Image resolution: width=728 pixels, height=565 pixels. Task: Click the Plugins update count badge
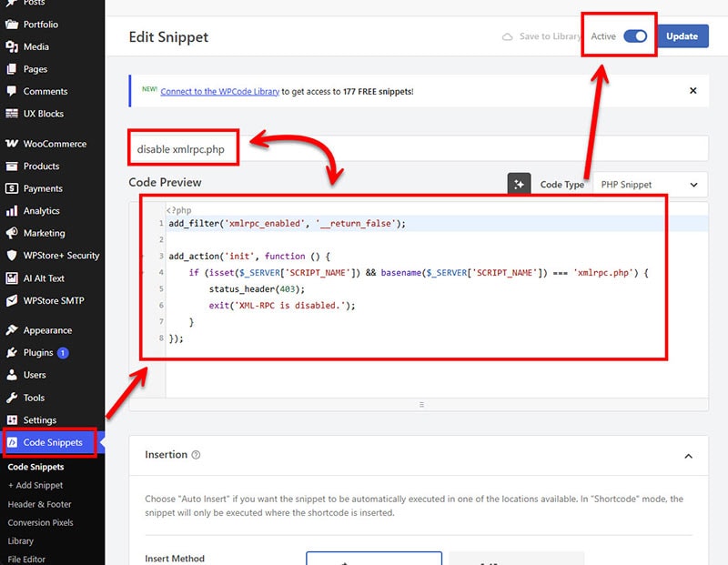click(x=63, y=353)
